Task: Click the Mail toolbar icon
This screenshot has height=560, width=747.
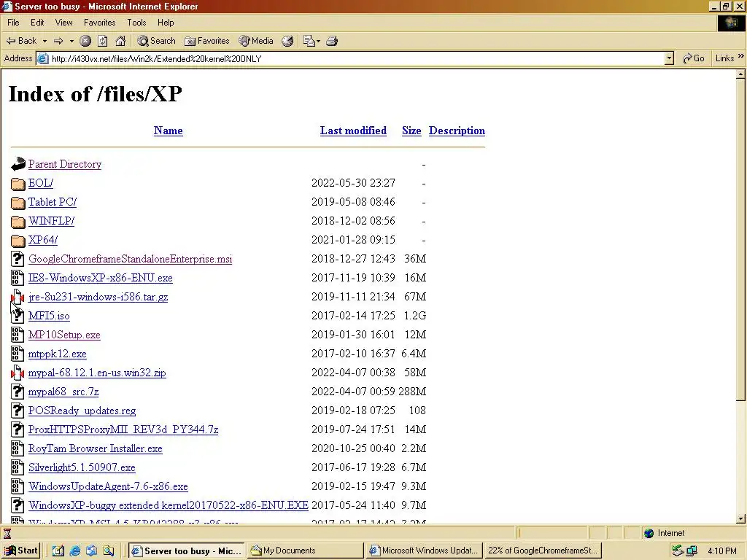Action: (x=309, y=41)
